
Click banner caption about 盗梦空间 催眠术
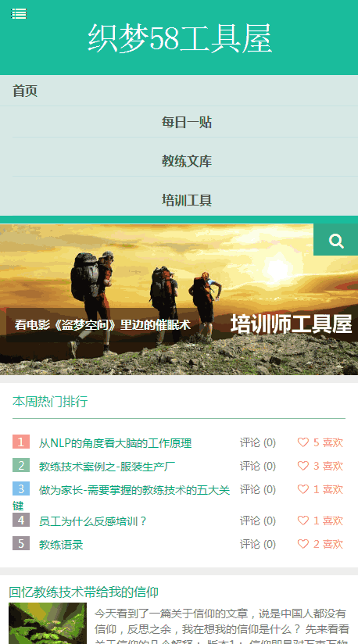point(102,325)
